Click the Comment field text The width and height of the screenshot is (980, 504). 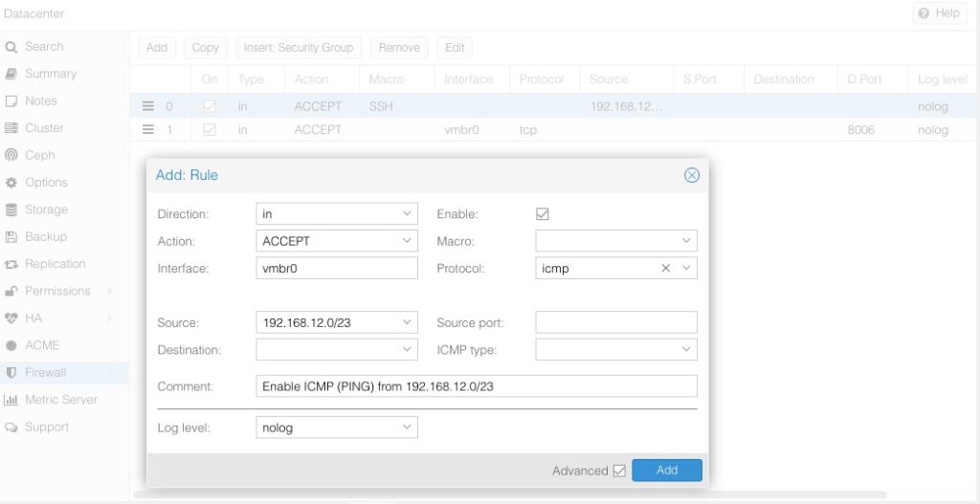click(x=377, y=386)
